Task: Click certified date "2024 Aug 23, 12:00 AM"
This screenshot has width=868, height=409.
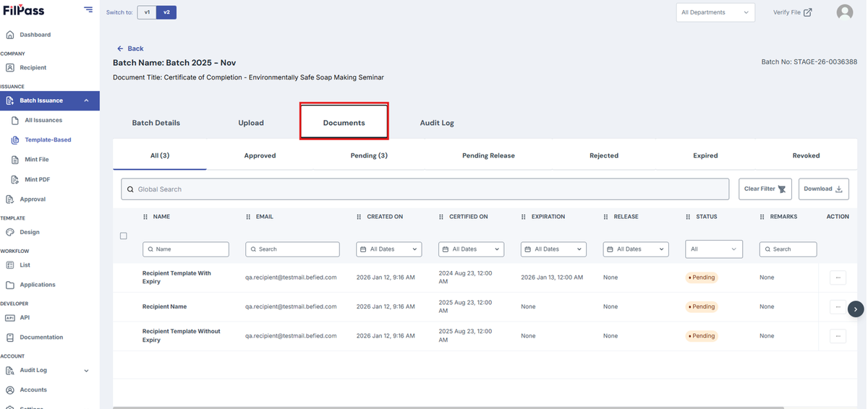Action: click(x=465, y=277)
